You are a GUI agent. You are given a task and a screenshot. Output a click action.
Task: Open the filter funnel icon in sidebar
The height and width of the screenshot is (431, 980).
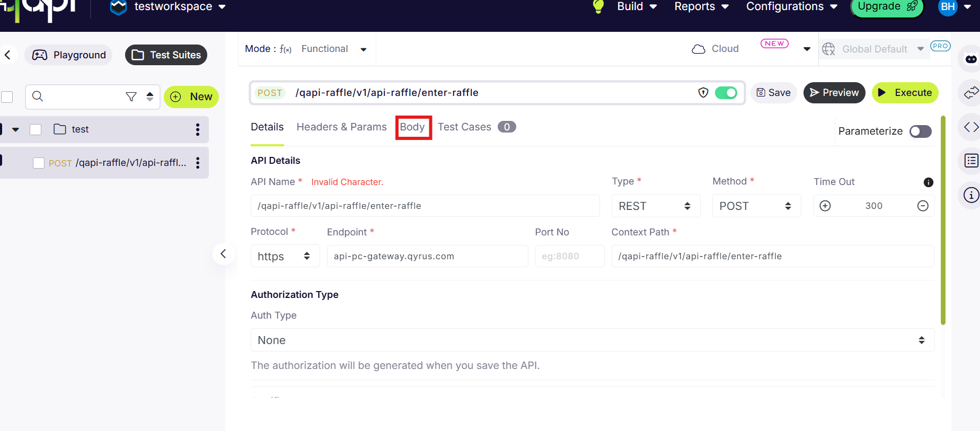click(131, 96)
